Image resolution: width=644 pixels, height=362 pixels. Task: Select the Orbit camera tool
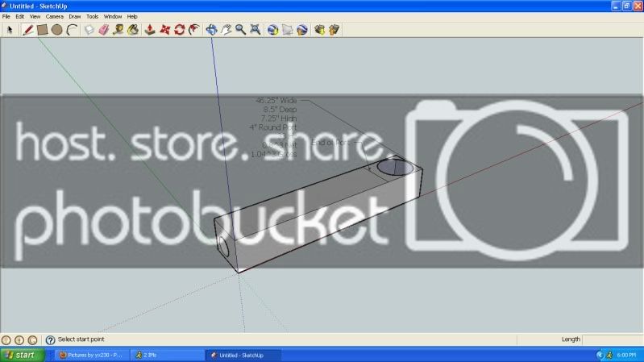point(211,30)
